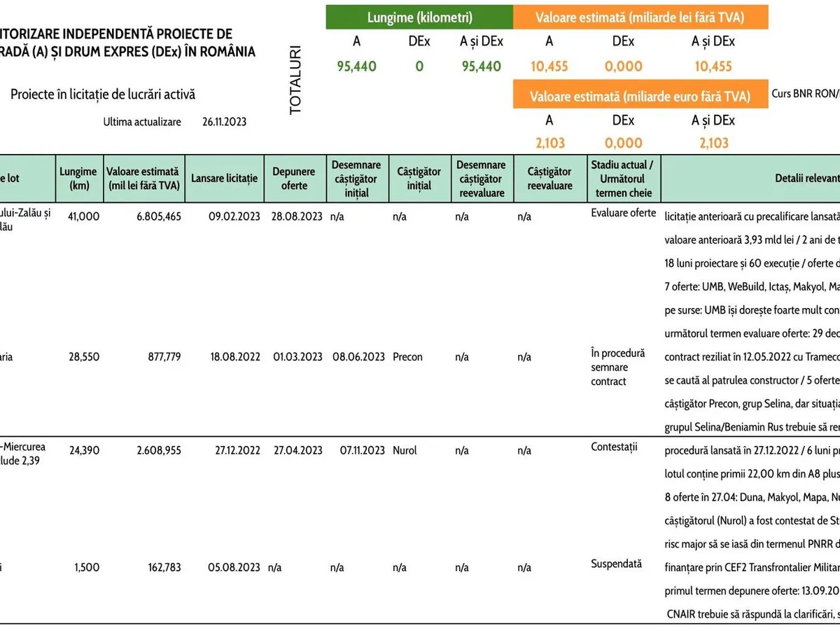Click the Stadiu actual / Următorul termen cheie header
This screenshot has height=630, width=840.
coord(623,178)
